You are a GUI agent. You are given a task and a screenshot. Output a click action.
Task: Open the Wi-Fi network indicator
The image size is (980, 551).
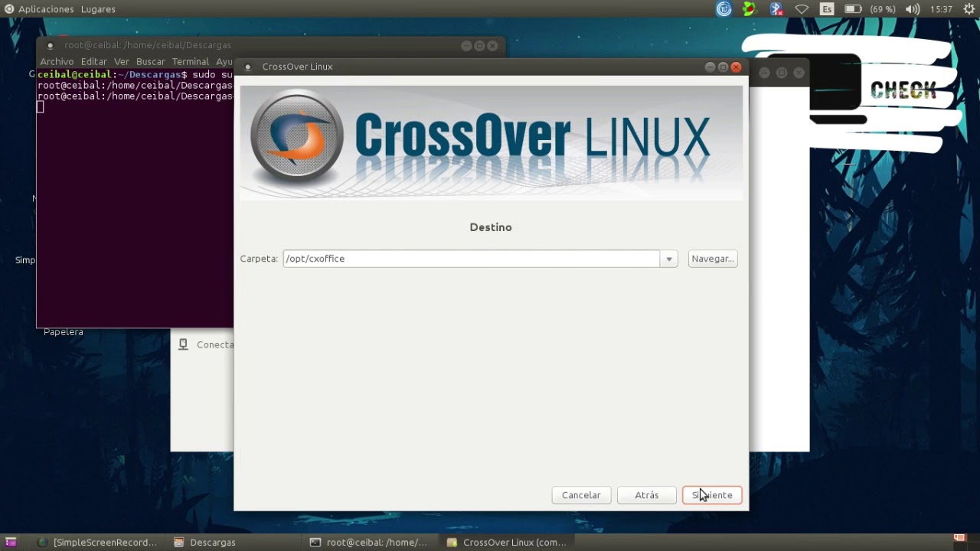(802, 9)
